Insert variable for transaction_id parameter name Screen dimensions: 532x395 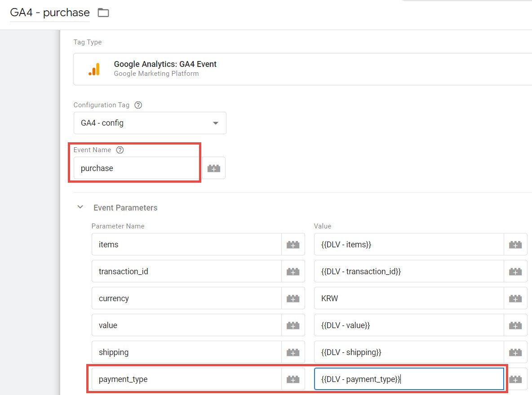point(293,271)
